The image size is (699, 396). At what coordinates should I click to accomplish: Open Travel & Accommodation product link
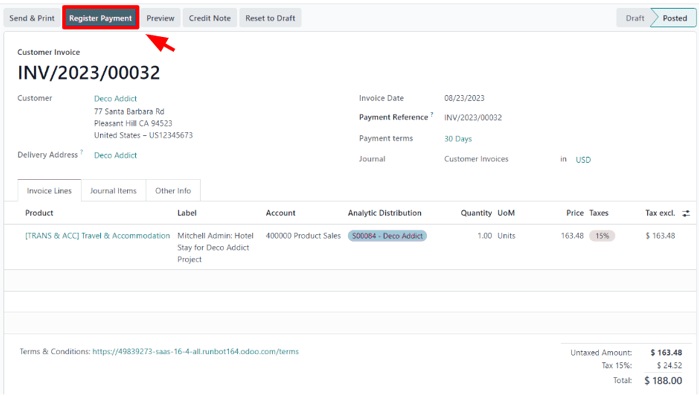click(98, 235)
